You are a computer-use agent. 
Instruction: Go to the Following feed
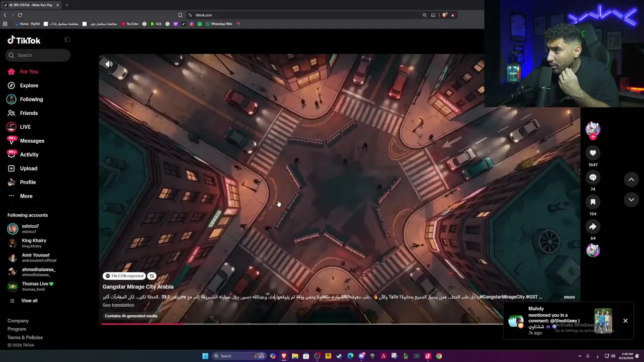coord(31,100)
